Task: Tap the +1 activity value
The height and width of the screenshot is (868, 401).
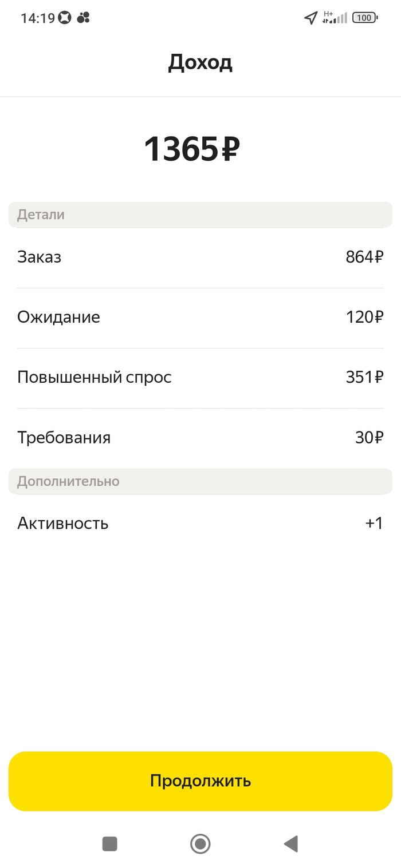Action: coord(374,524)
